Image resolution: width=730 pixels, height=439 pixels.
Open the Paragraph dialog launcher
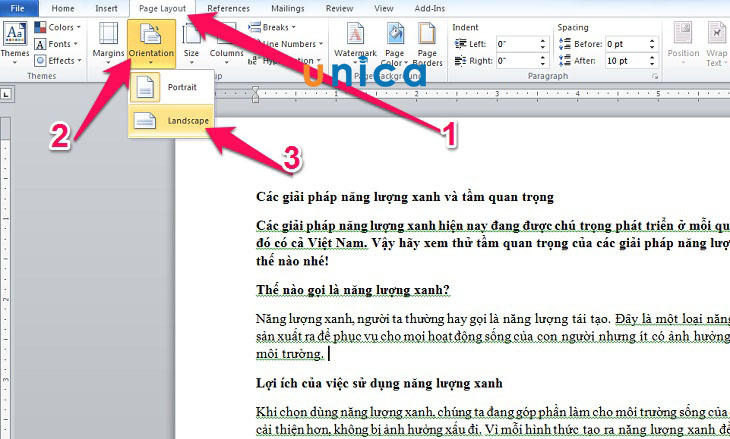653,76
